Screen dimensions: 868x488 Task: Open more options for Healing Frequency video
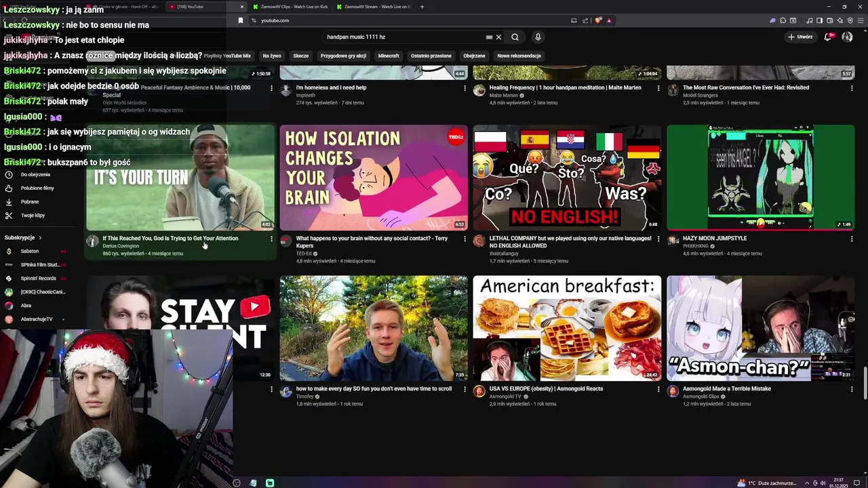coord(658,88)
